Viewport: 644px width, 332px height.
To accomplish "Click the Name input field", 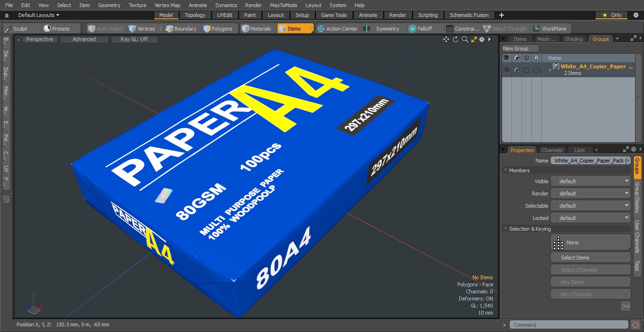I will click(591, 161).
